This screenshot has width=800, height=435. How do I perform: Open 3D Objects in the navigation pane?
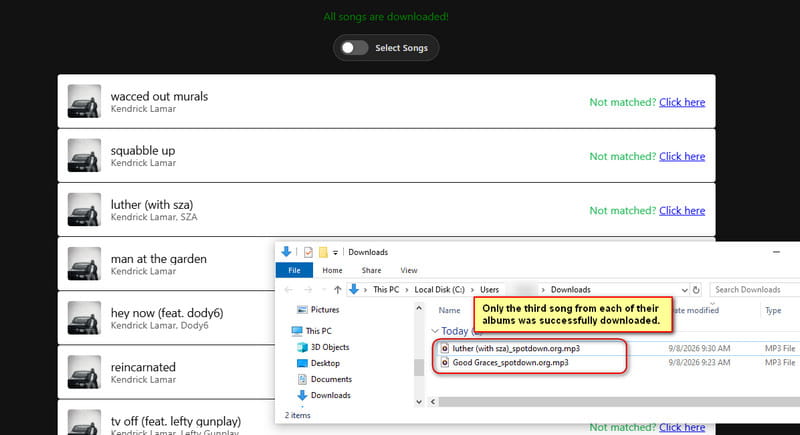click(330, 347)
